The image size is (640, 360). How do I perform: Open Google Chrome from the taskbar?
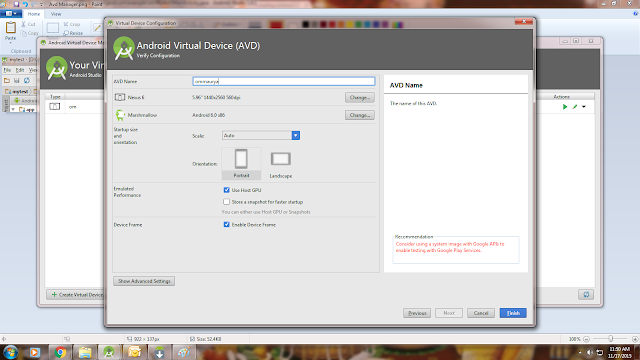(x=60, y=352)
